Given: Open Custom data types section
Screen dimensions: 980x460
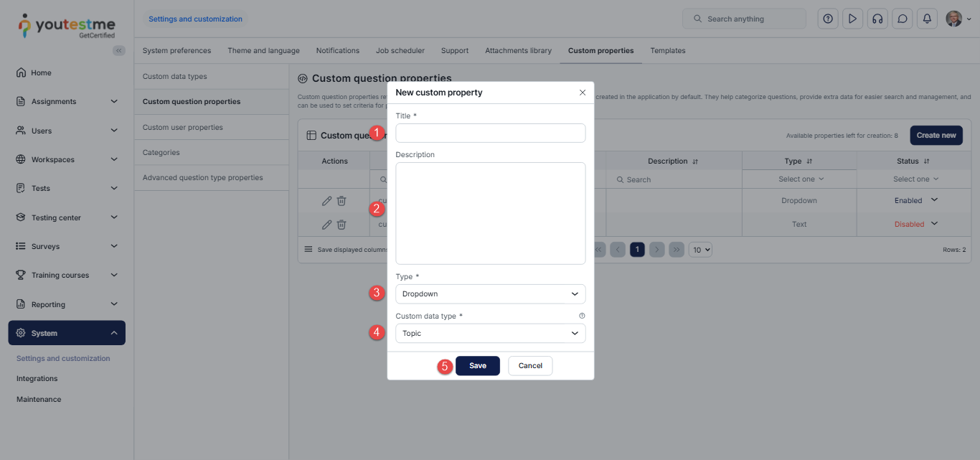Looking at the screenshot, I should pyautogui.click(x=212, y=76).
